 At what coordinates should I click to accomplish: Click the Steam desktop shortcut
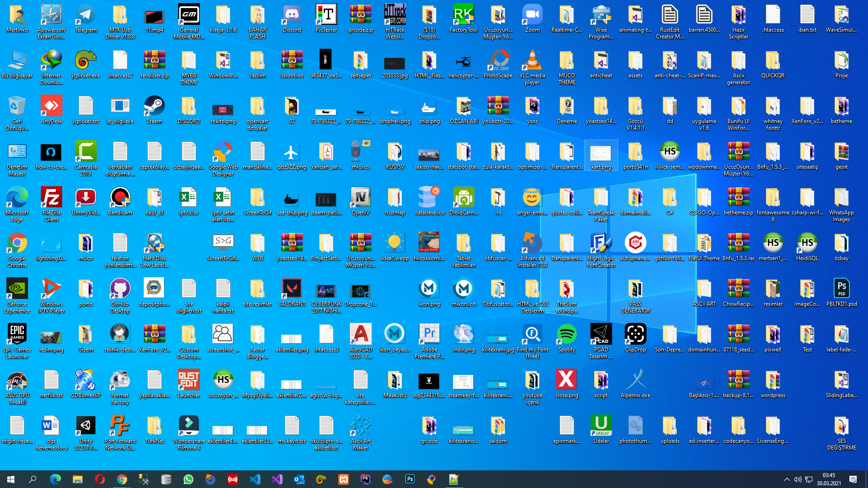[155, 110]
